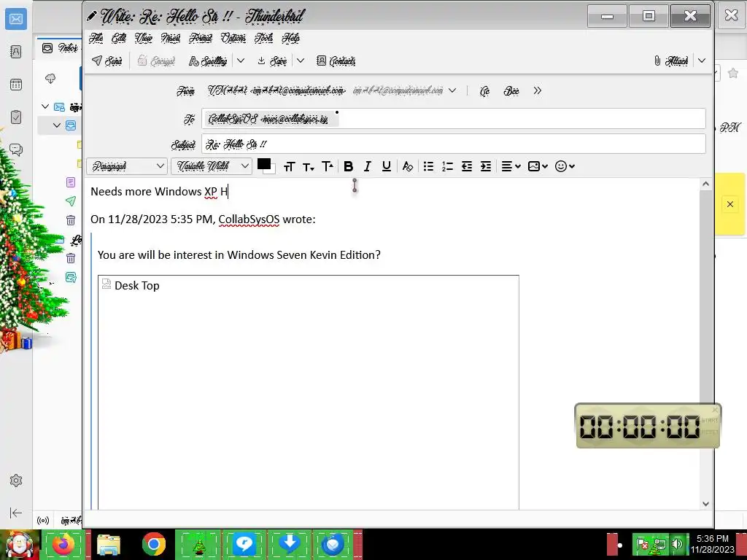Viewport: 747px width, 560px height.
Task: Remove text styling icon
Action: pyautogui.click(x=407, y=167)
